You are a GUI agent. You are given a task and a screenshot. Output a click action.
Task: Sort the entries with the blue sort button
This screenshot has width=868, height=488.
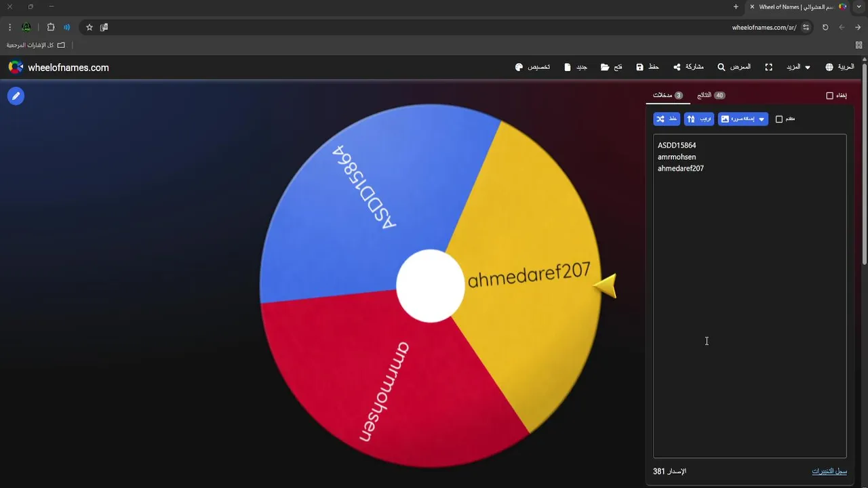tap(699, 119)
